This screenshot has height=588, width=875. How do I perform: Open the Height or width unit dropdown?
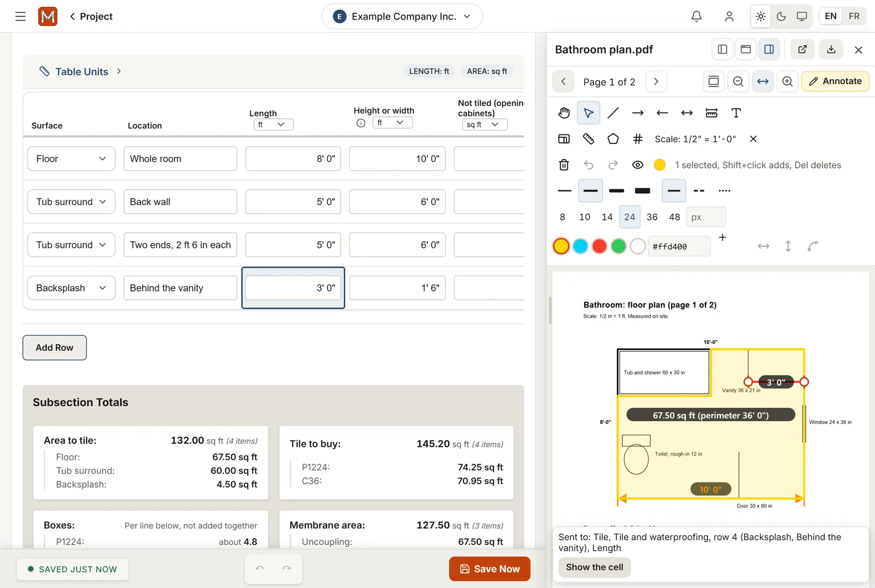[x=392, y=123]
